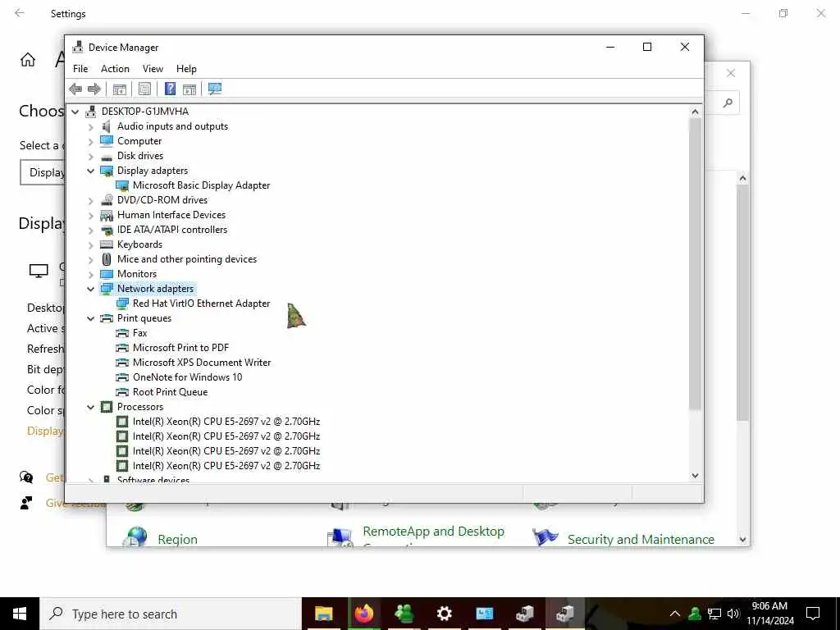
Task: Collapse the Display adapters category
Action: 90,171
